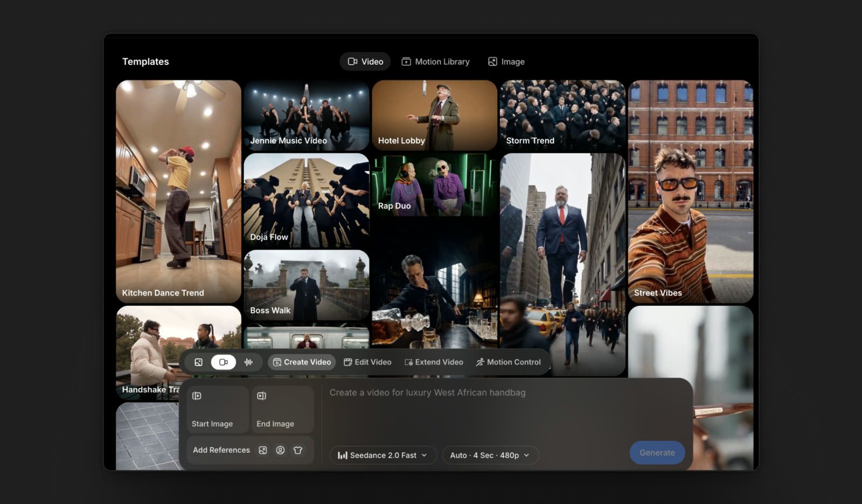Open the Jennie Music Video template
Image resolution: width=862 pixels, height=504 pixels.
click(307, 115)
